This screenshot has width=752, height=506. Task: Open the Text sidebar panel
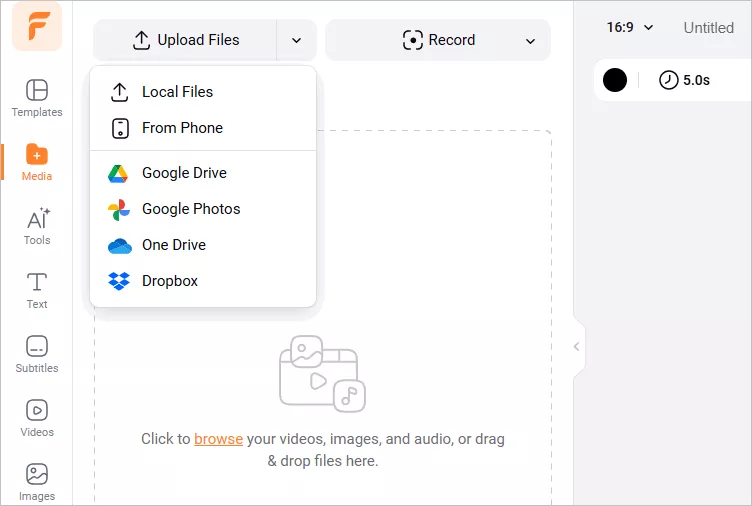tap(37, 291)
